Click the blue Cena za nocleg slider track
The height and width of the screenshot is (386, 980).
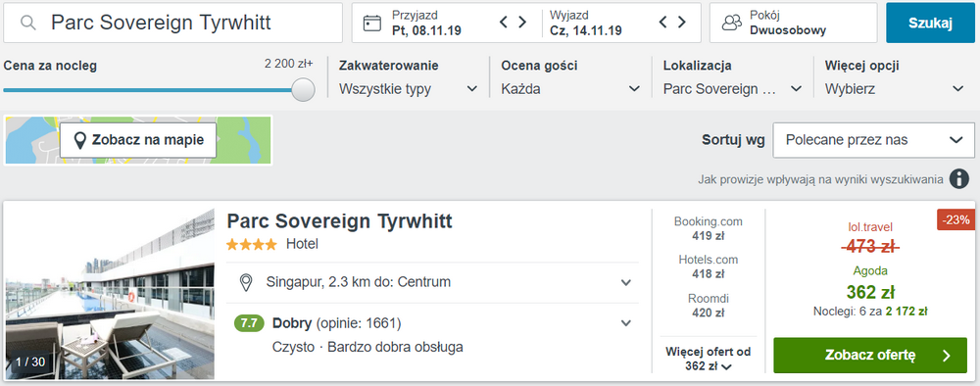coord(149,90)
